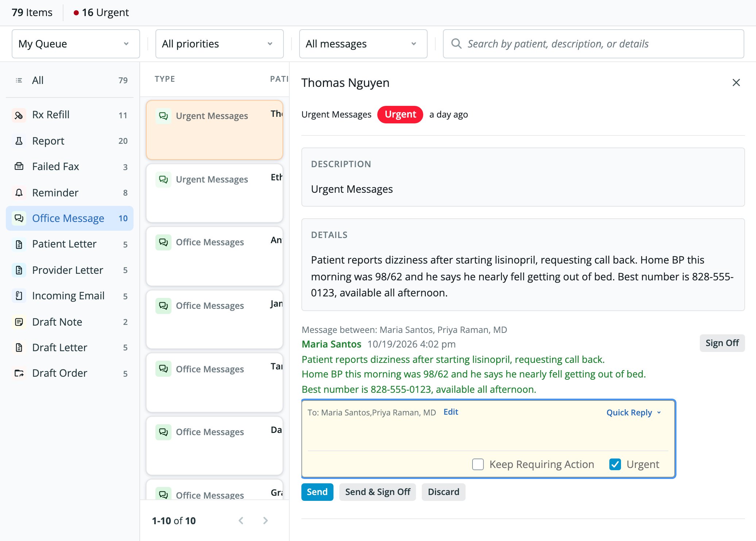756x541 pixels.
Task: Click the Draft Letter icon
Action: 19,348
